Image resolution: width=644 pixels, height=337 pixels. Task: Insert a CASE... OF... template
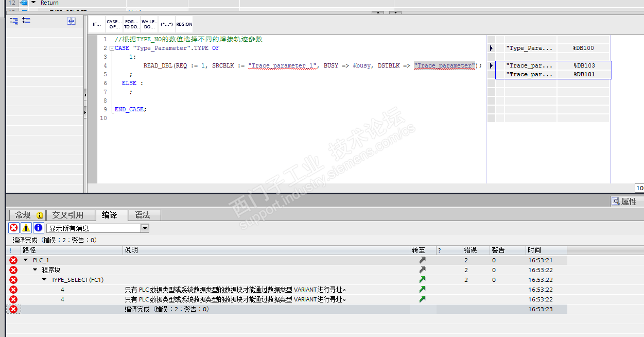point(114,24)
